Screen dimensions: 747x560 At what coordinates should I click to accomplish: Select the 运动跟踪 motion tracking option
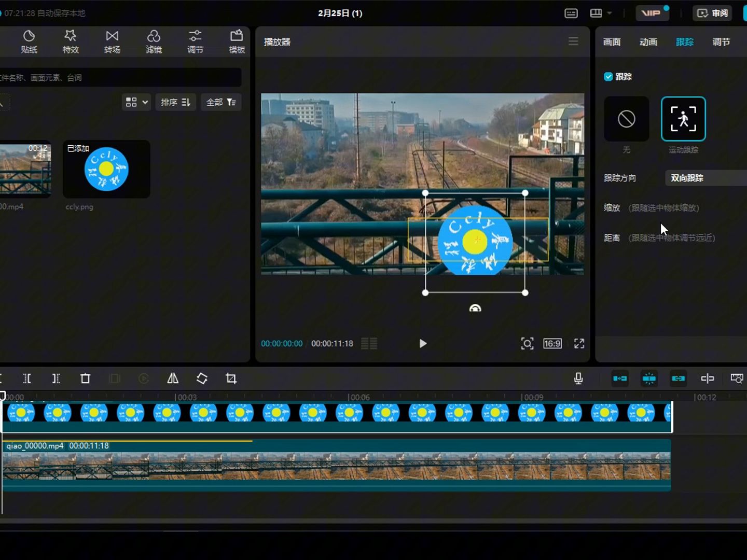[x=683, y=119]
